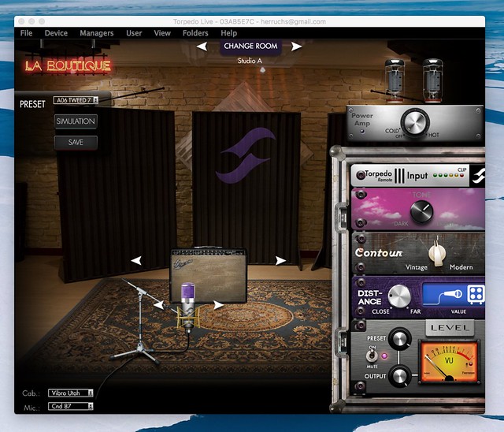Open the Mic. Cnd 87 dropdown
This screenshot has width=504, height=432.
[x=71, y=406]
